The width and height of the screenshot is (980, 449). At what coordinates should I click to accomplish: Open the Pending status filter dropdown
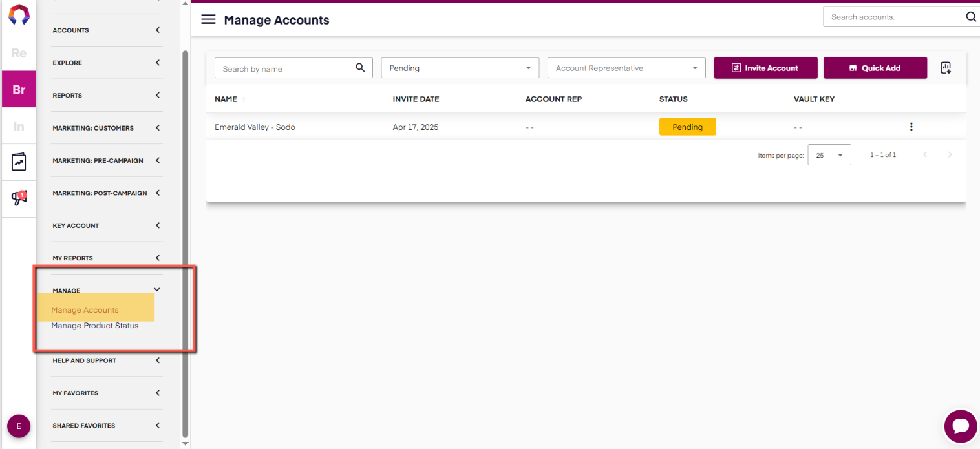(x=460, y=68)
